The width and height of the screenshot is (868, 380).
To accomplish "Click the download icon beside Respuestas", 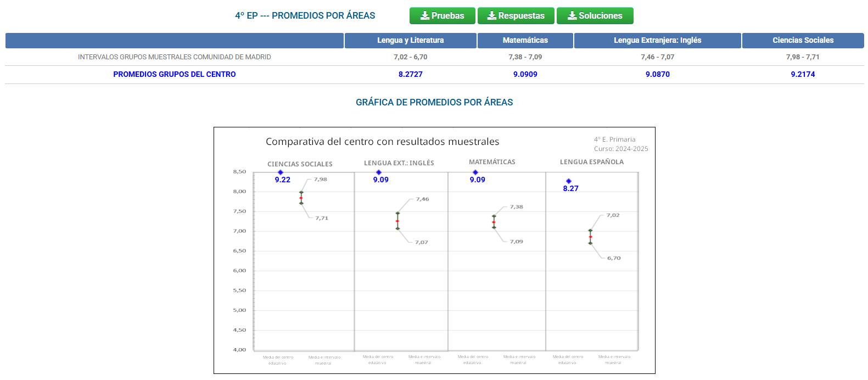I will click(491, 16).
